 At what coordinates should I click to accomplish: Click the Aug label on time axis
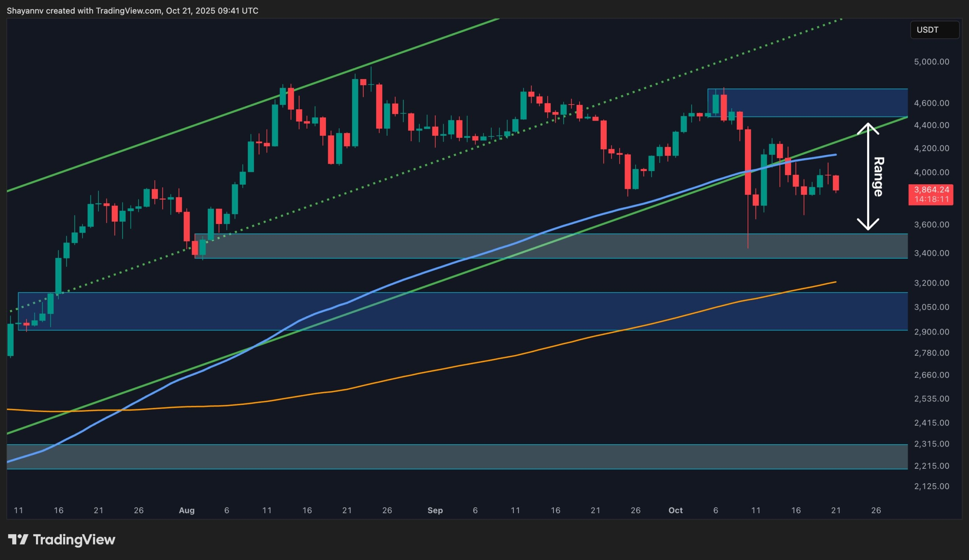[x=187, y=510]
